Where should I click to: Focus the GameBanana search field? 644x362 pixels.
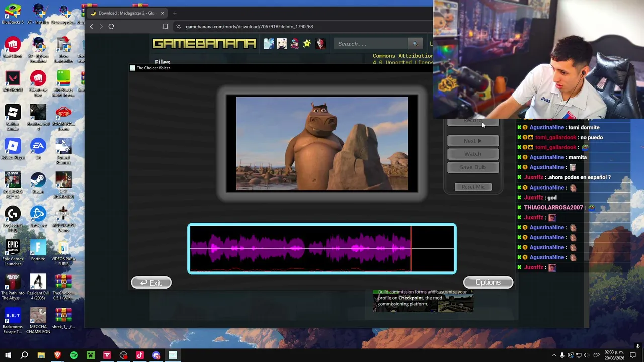point(372,44)
